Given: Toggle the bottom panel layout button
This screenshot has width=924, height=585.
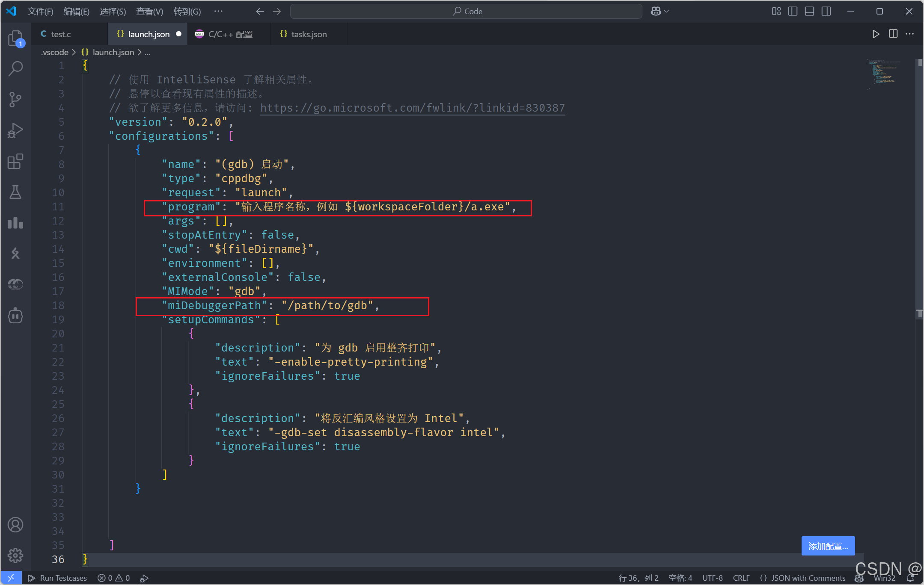Looking at the screenshot, I should click(809, 12).
